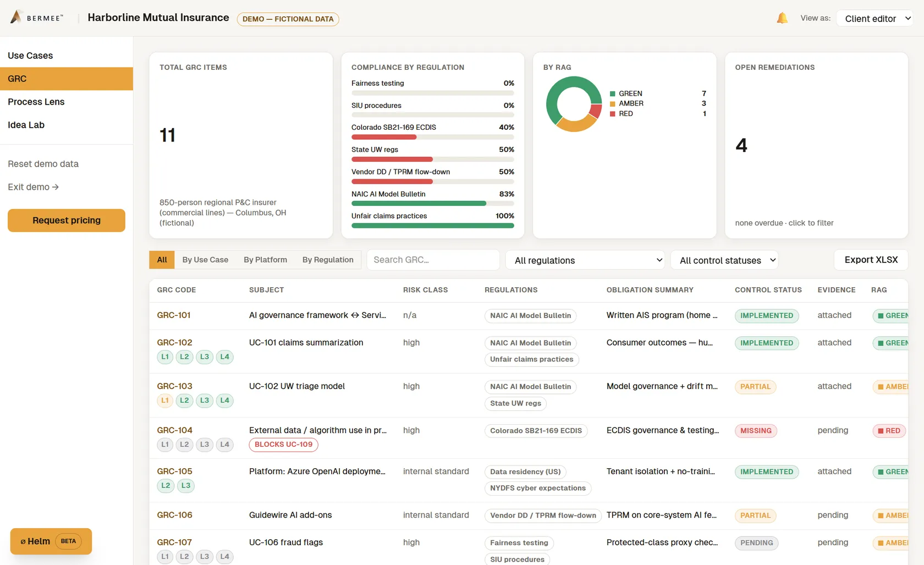Click the Guidewire AI add-ons subject
The width and height of the screenshot is (924, 565).
[x=290, y=515]
